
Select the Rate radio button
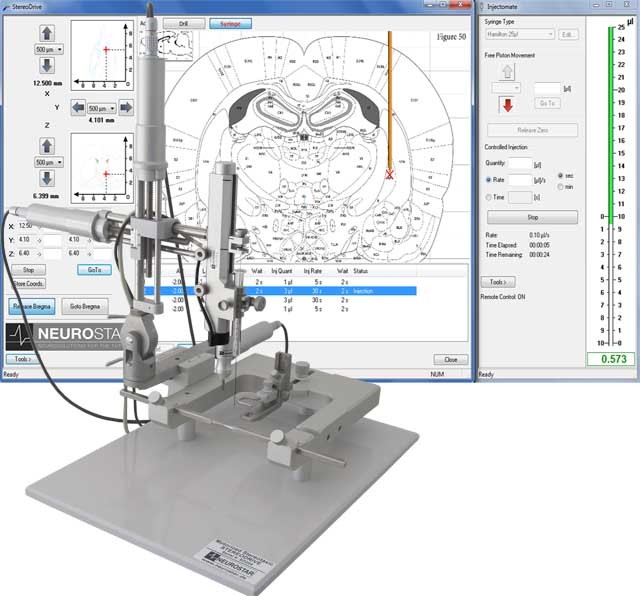click(488, 179)
